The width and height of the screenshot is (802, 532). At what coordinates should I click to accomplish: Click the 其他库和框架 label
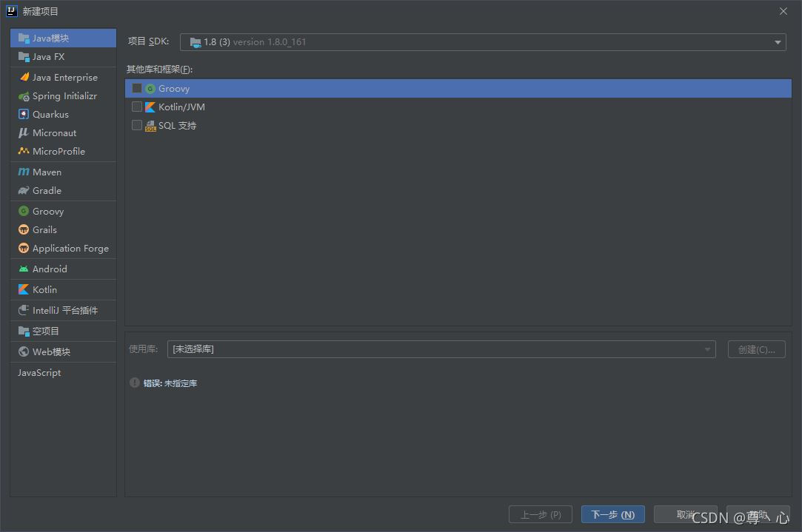coord(159,69)
